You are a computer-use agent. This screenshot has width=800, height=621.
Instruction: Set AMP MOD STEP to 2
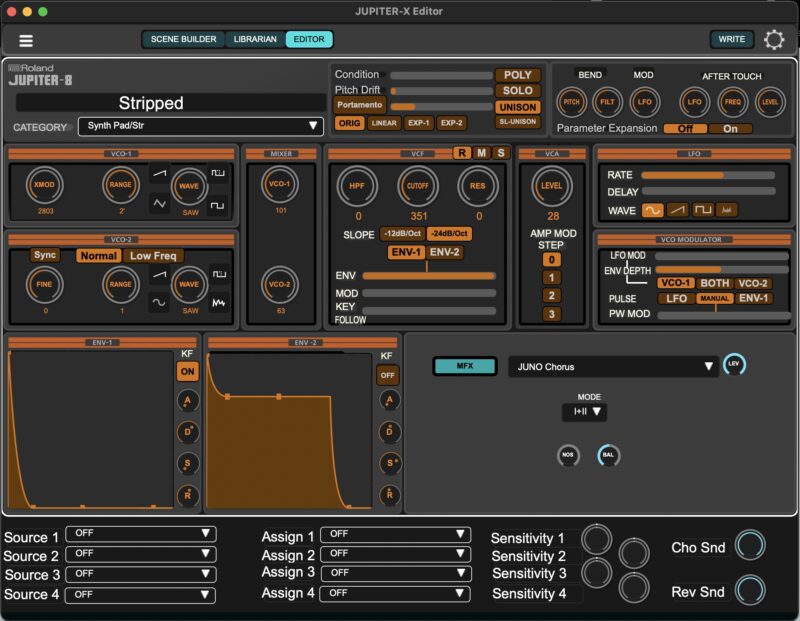click(x=552, y=295)
